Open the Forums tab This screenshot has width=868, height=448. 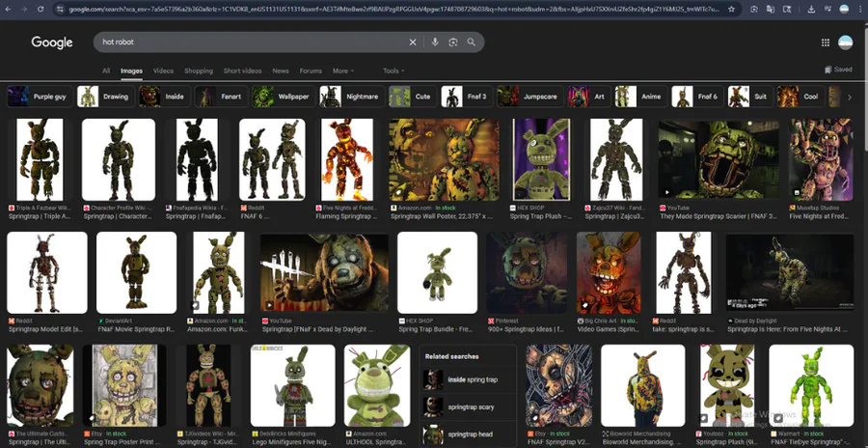point(311,71)
